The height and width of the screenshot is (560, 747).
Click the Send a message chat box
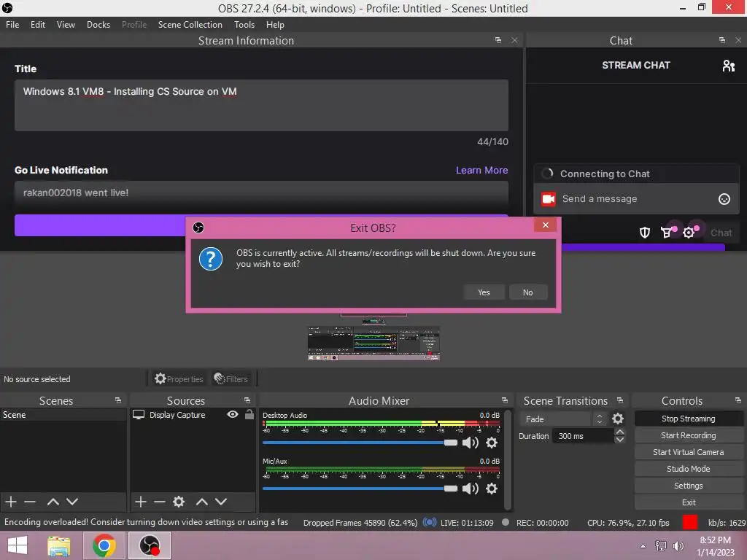pyautogui.click(x=636, y=199)
